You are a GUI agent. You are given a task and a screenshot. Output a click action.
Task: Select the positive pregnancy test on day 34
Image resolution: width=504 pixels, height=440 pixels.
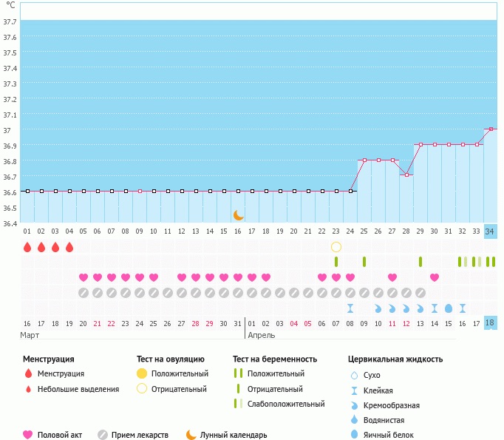(491, 262)
